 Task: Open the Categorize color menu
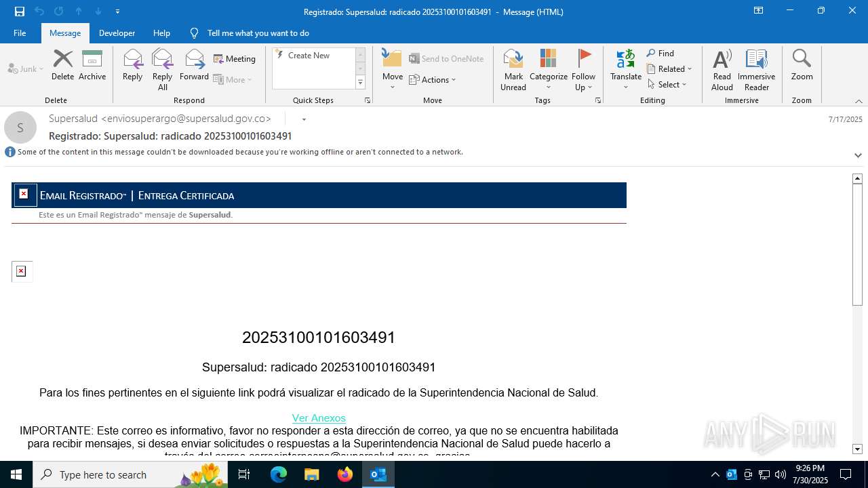549,70
